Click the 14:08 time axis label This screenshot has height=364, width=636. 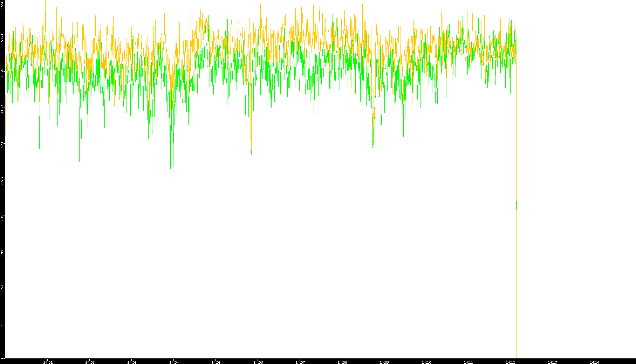(342, 362)
